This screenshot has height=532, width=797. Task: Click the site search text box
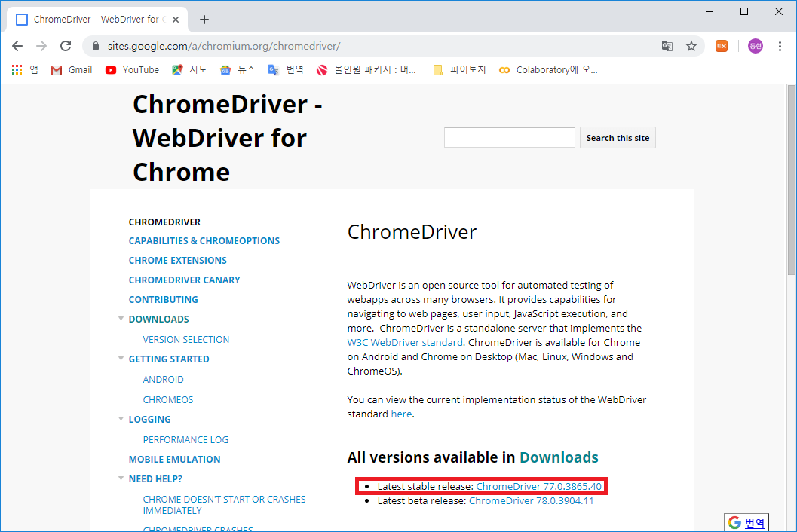click(509, 138)
